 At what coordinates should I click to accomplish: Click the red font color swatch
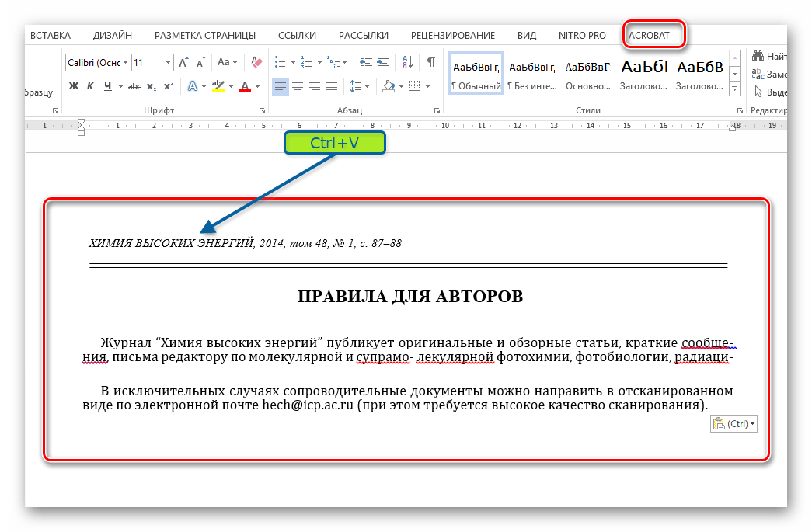point(245,86)
